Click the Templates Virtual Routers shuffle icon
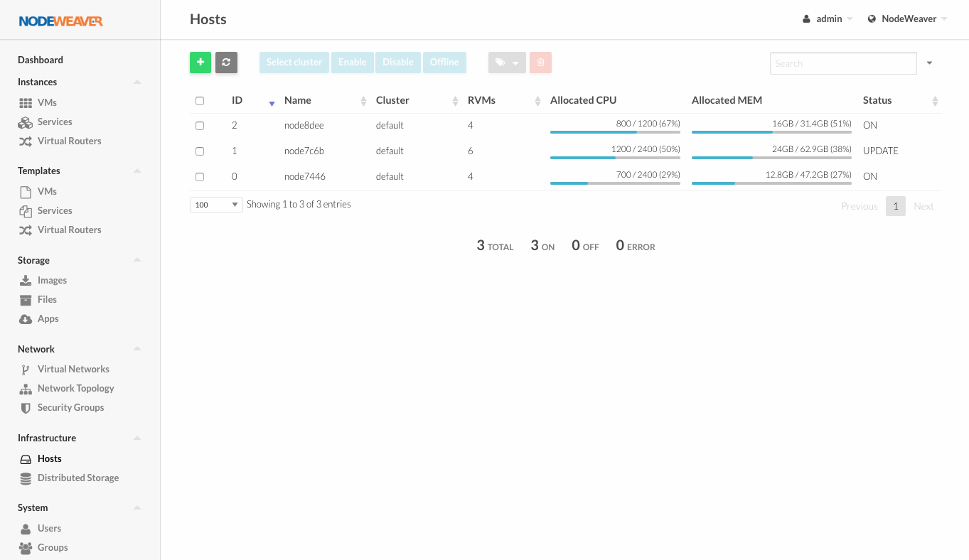Screen dimensions: 969x560 coord(26,230)
